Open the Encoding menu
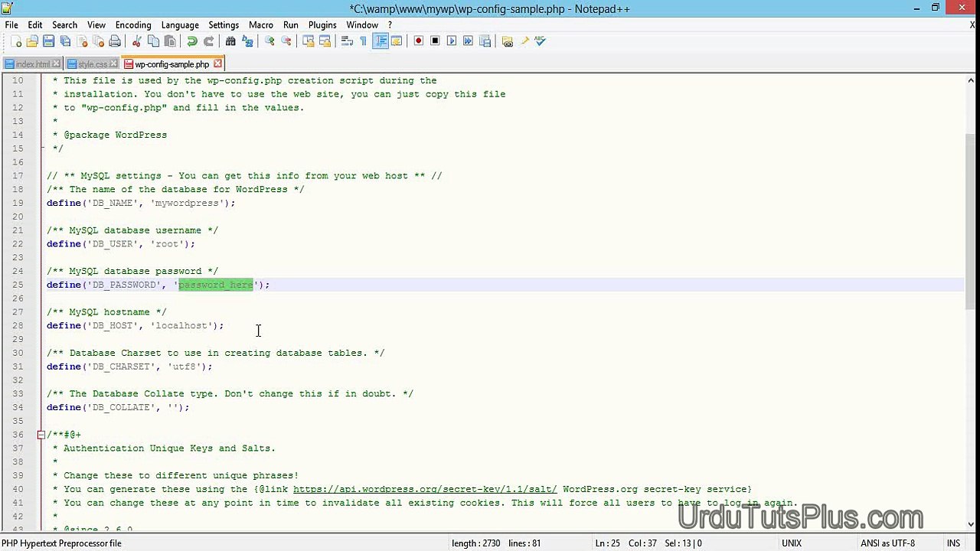The width and height of the screenshot is (980, 551). pyautogui.click(x=133, y=25)
